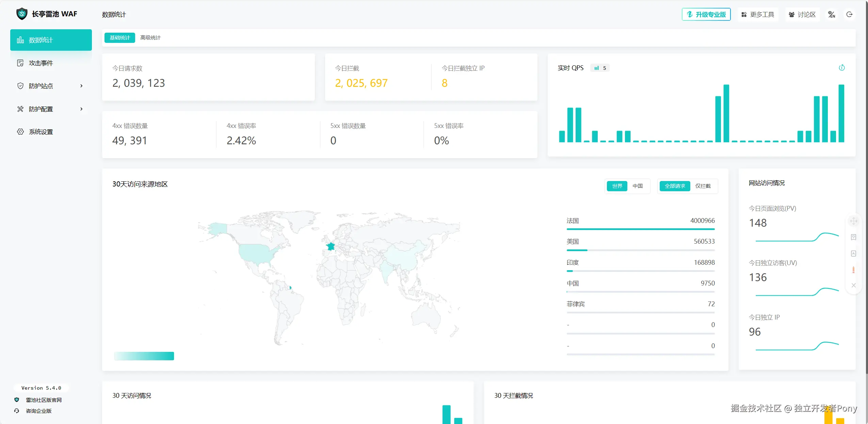The height and width of the screenshot is (424, 868).
Task: Open 系统设置 in the sidebar
Action: click(x=41, y=132)
